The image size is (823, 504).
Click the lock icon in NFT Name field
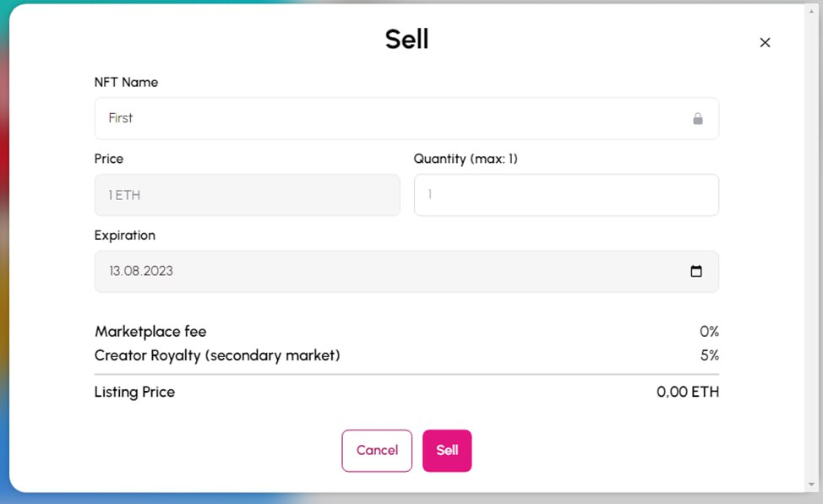click(x=698, y=118)
